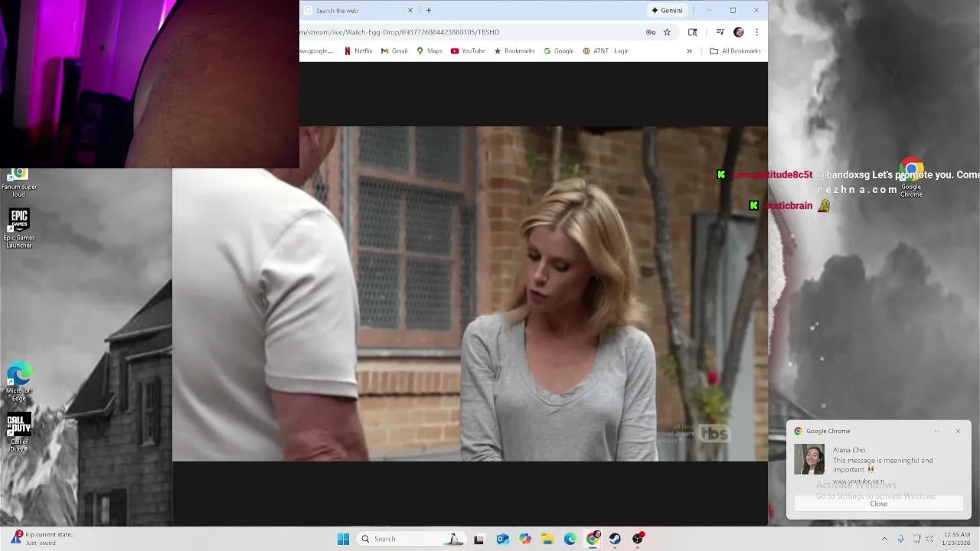Close the 'Search the web' tab
The height and width of the screenshot is (551, 980).
(x=410, y=10)
